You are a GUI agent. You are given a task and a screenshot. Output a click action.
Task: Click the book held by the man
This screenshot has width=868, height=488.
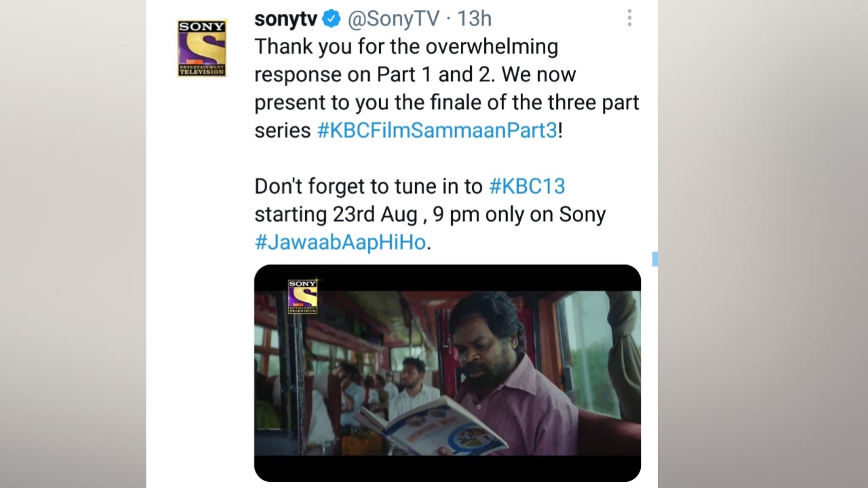(x=434, y=426)
